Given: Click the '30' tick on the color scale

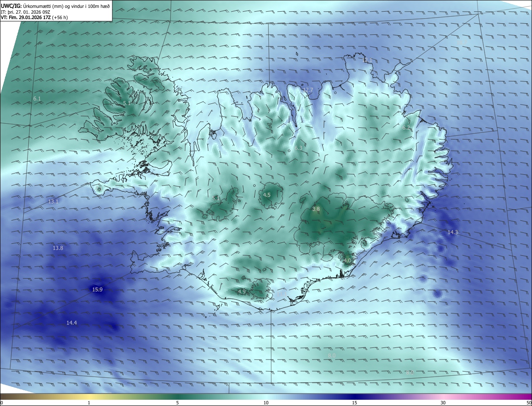Looking at the screenshot, I should 443,403.
